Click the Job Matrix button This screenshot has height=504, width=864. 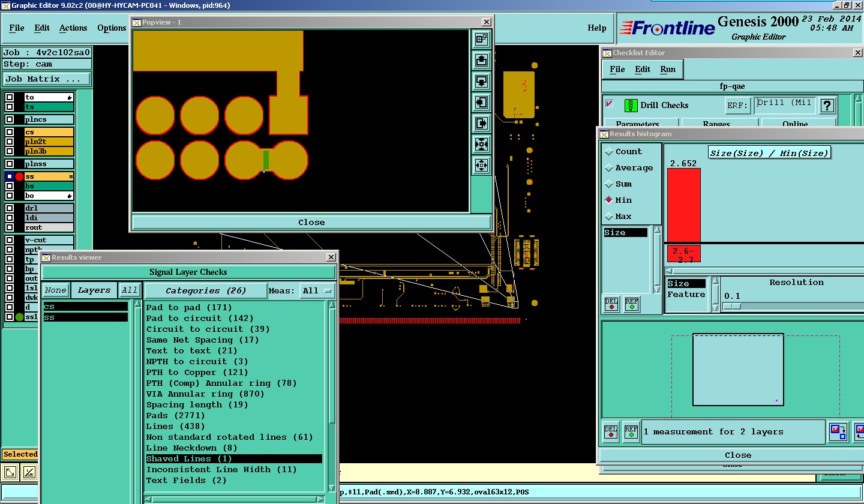click(47, 79)
